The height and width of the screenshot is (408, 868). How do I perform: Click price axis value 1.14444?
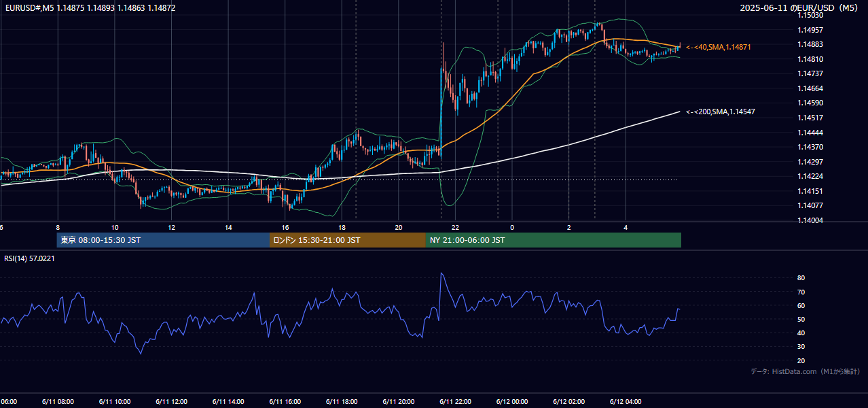[x=810, y=133]
